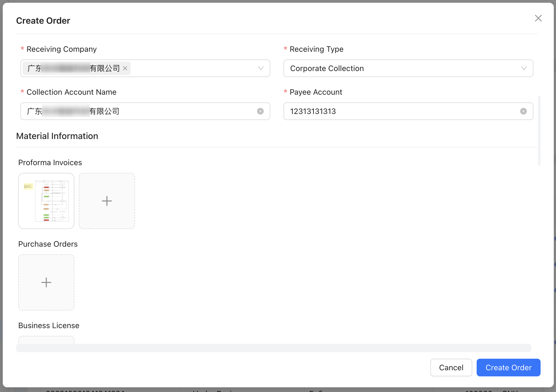The image size is (556, 392).
Task: Clear the Payee Account field
Action: tap(523, 111)
